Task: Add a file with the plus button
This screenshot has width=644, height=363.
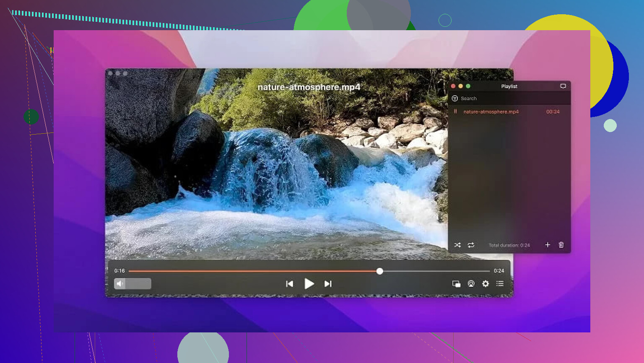Action: pyautogui.click(x=547, y=245)
